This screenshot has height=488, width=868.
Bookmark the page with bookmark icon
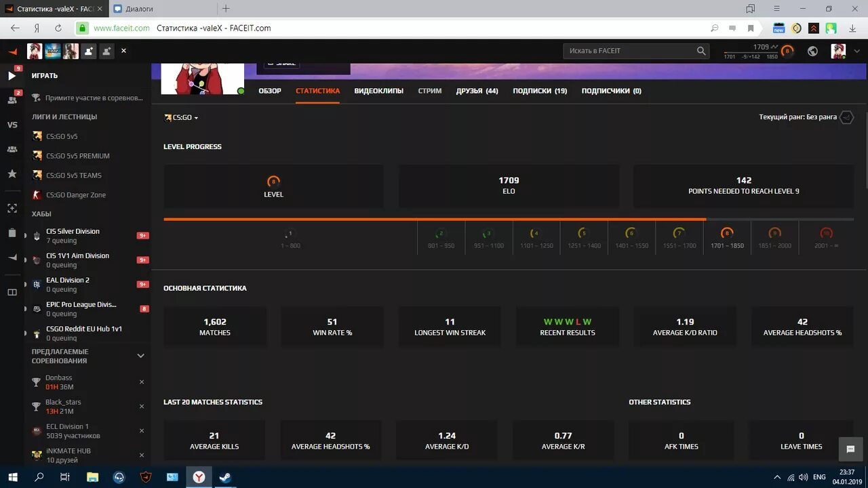tap(751, 28)
